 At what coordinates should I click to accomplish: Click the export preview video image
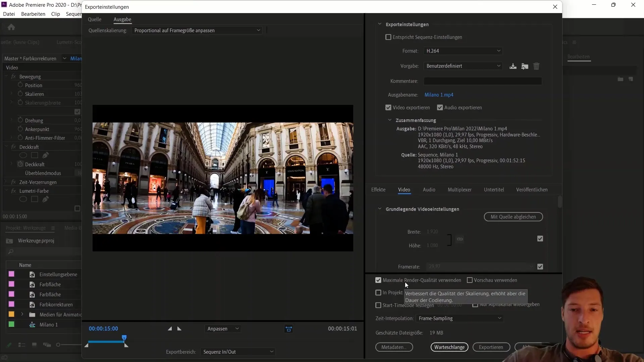coord(223,178)
